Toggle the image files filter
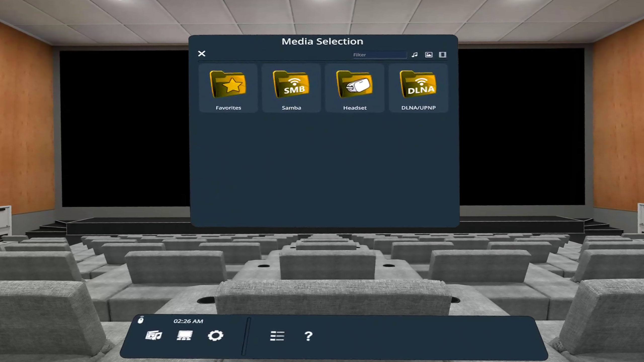644x362 pixels. tap(429, 55)
